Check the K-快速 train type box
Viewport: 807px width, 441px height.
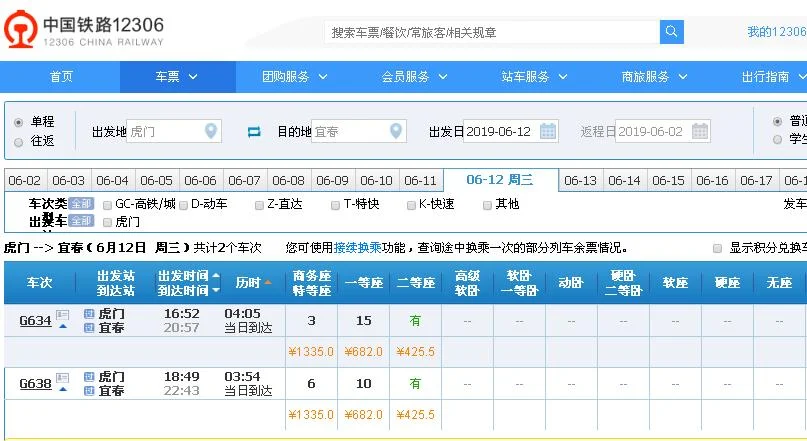[411, 205]
